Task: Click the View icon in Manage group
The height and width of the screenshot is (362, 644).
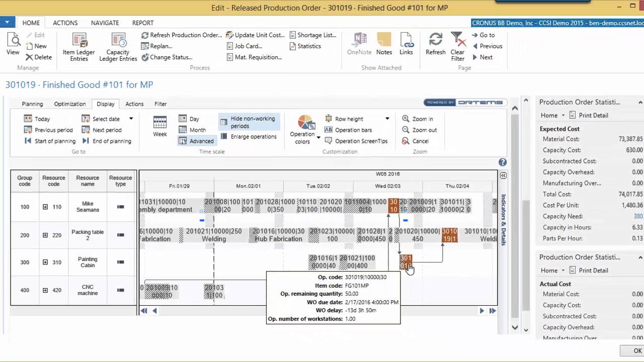Action: (13, 44)
